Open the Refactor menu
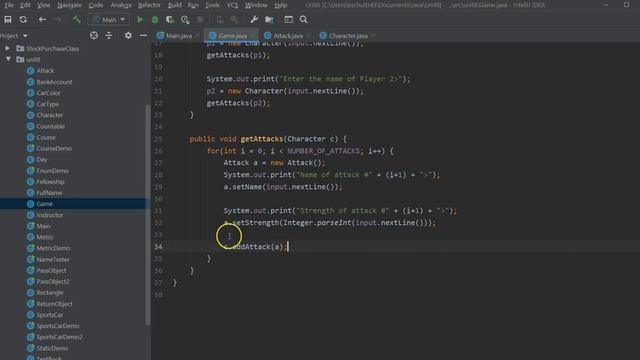 (x=149, y=5)
